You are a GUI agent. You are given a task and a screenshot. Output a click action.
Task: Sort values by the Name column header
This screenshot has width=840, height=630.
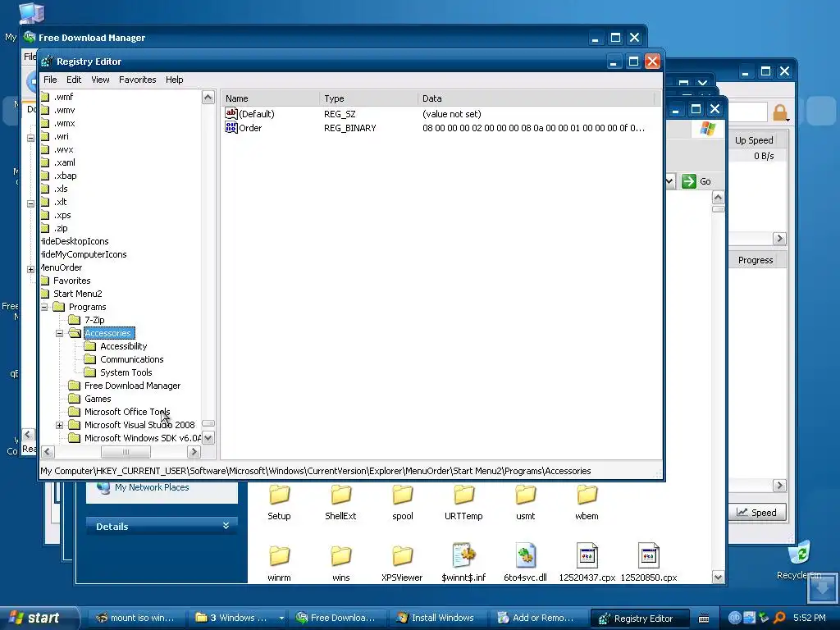click(x=271, y=98)
